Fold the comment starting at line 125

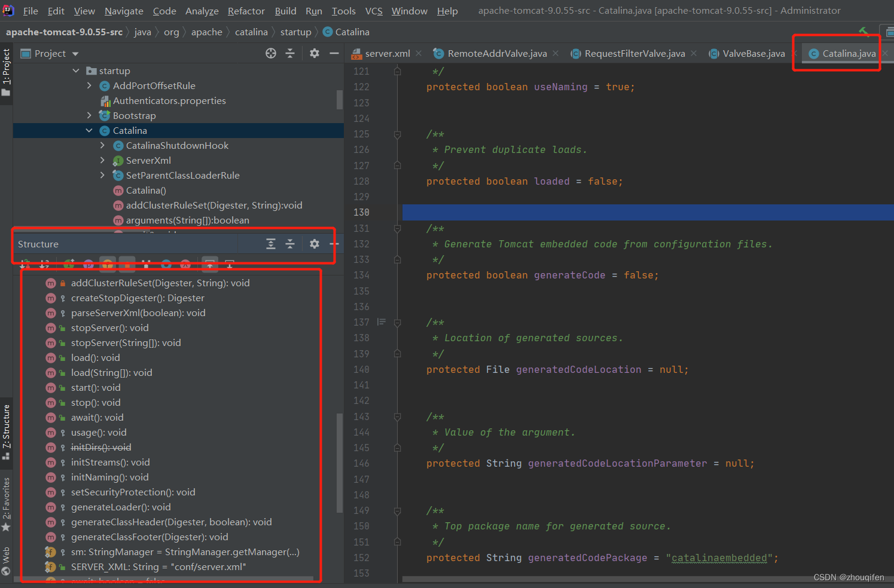click(x=397, y=134)
